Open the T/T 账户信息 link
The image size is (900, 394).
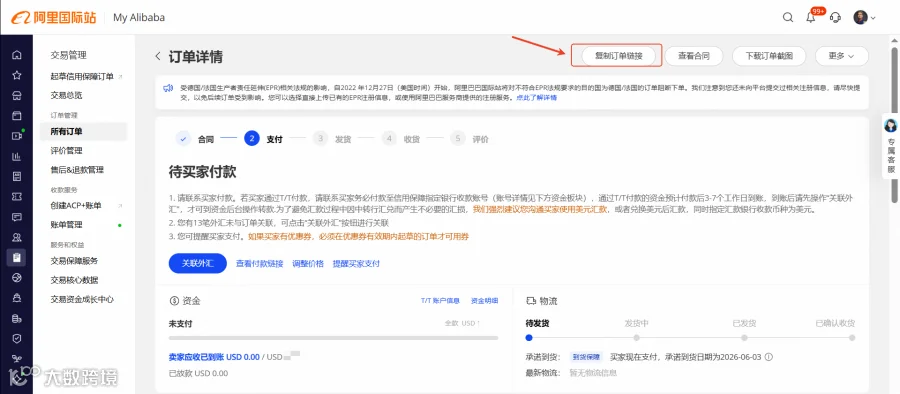coord(440,300)
